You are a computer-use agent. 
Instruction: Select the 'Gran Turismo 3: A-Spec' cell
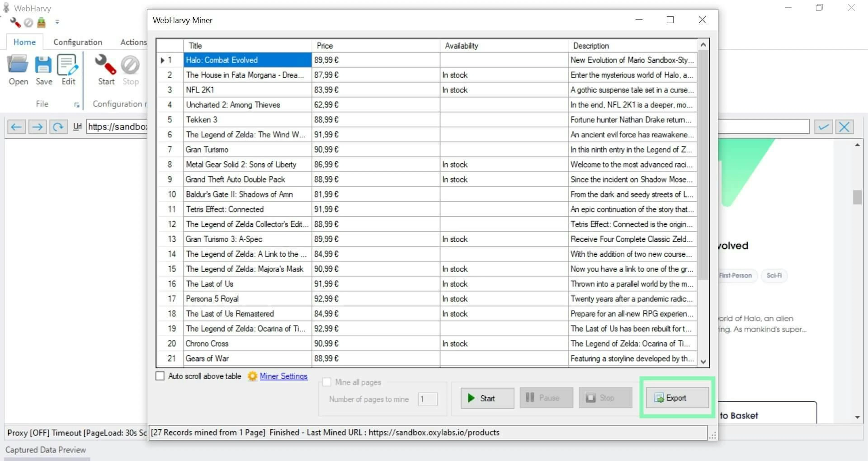pyautogui.click(x=247, y=239)
